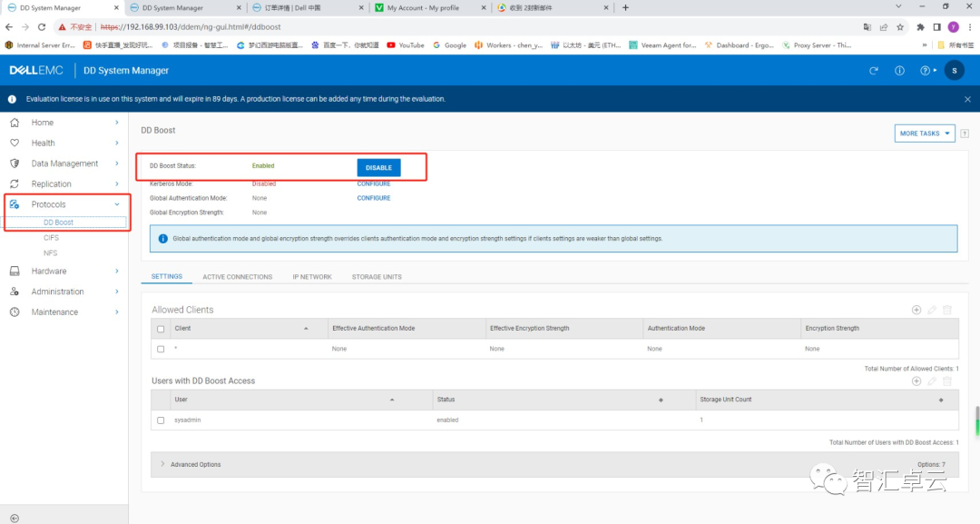Switch to the Settings tab
The height and width of the screenshot is (524, 980).
166,276
